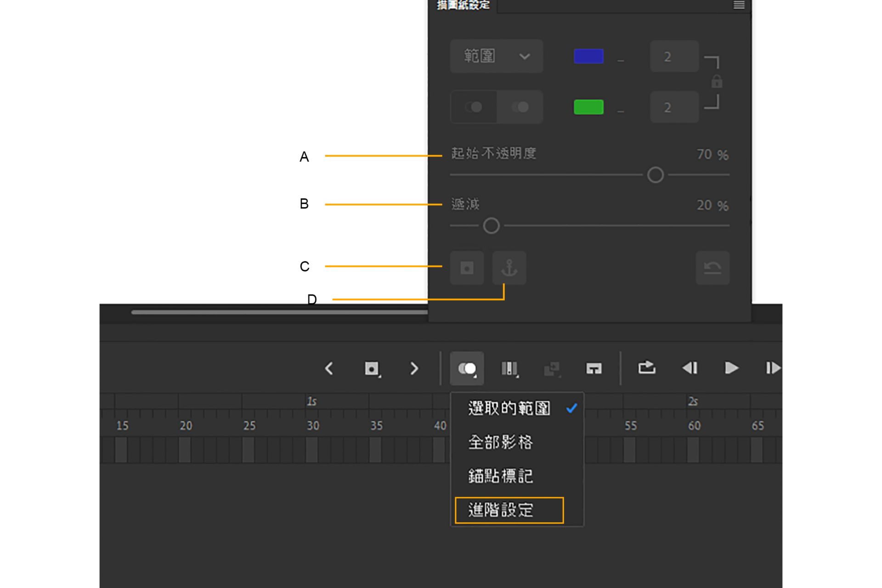Click the onion skin button in the timeline
882x588 pixels.
click(467, 368)
